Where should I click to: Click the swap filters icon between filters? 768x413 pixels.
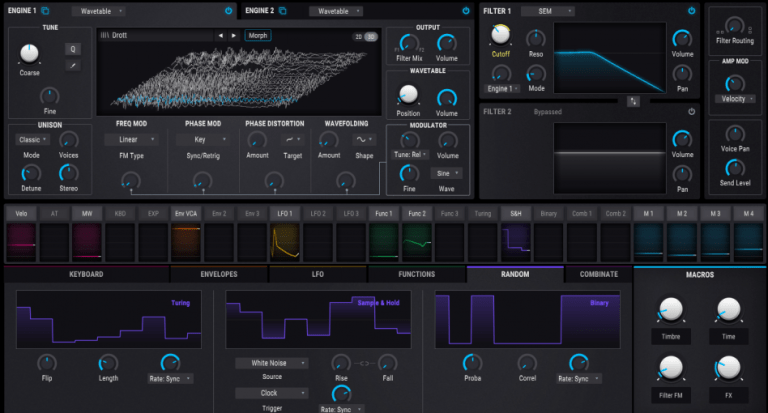(632, 100)
